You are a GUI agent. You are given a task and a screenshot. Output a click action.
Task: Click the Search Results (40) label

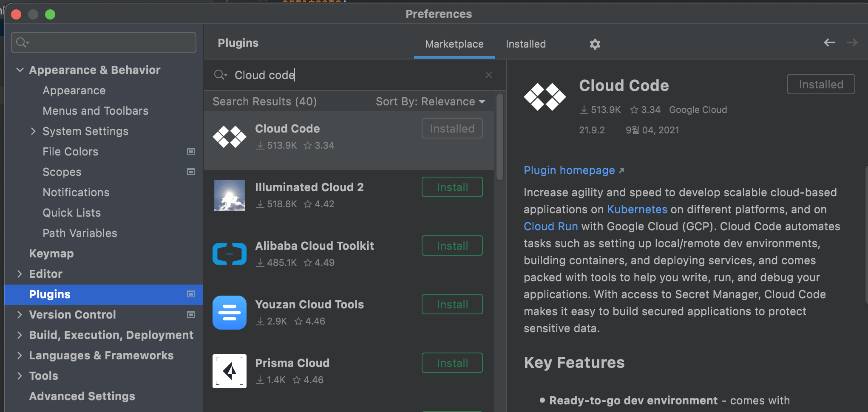click(x=264, y=102)
